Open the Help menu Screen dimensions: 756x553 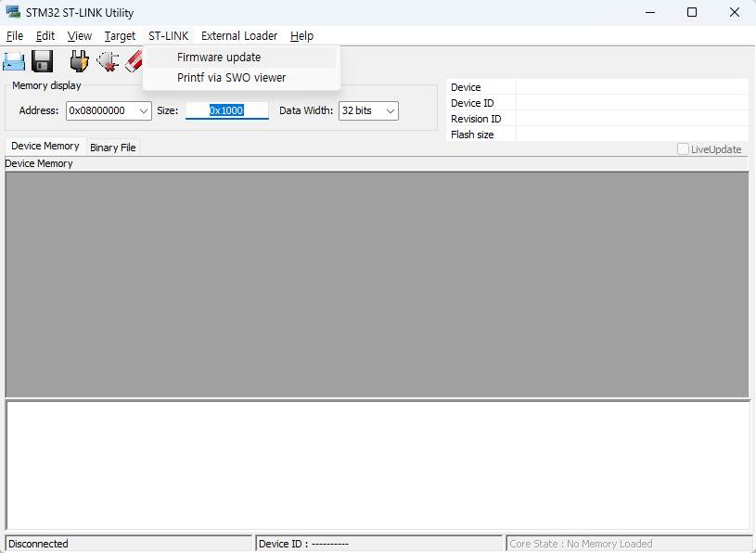coord(301,35)
